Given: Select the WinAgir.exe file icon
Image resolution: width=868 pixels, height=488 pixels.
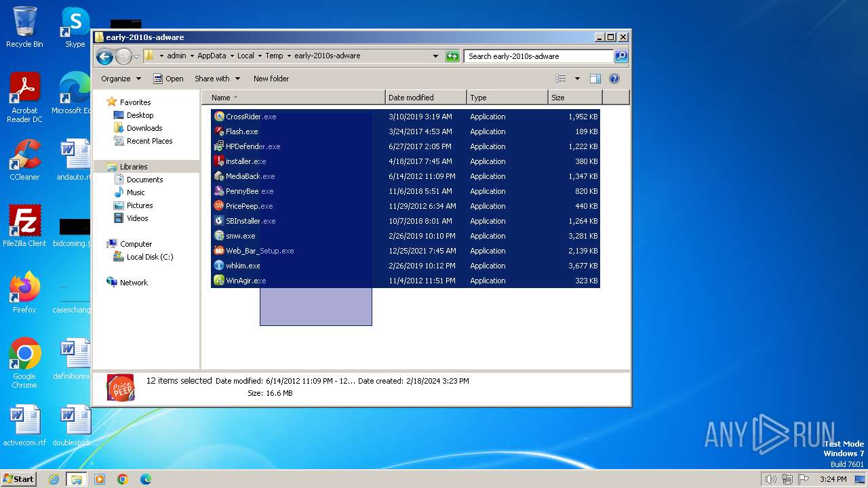Looking at the screenshot, I should 219,281.
